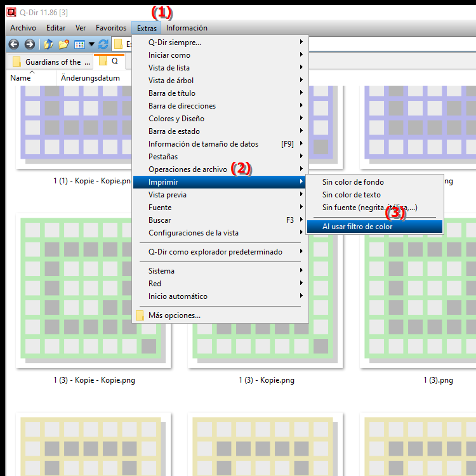Click the Q-Dir application icon in title bar
476x476 pixels.
point(11,13)
